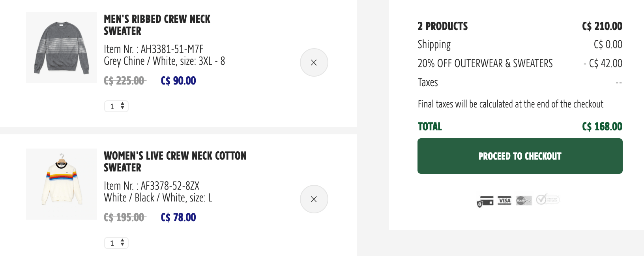Click the 2 PRODUCTS summary heading

point(443,26)
